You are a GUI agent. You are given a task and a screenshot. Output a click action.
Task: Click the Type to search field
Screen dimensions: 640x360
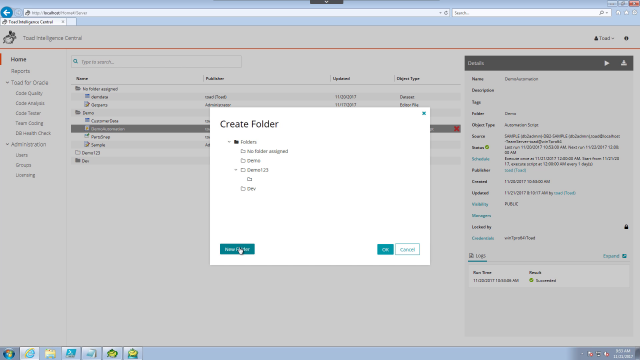pyautogui.click(x=156, y=62)
